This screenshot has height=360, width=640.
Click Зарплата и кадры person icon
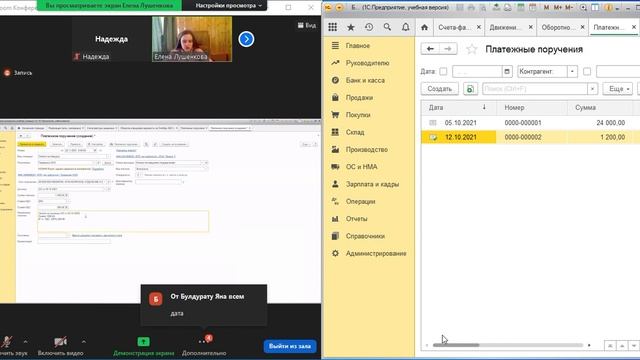click(x=335, y=184)
